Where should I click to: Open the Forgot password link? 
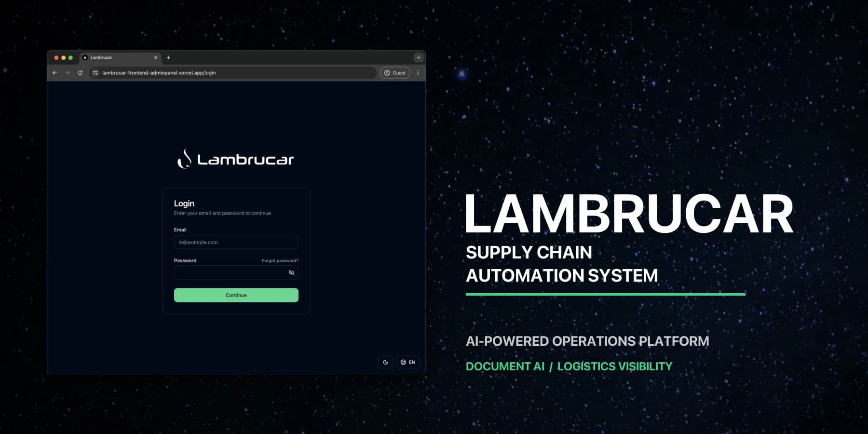(x=280, y=260)
